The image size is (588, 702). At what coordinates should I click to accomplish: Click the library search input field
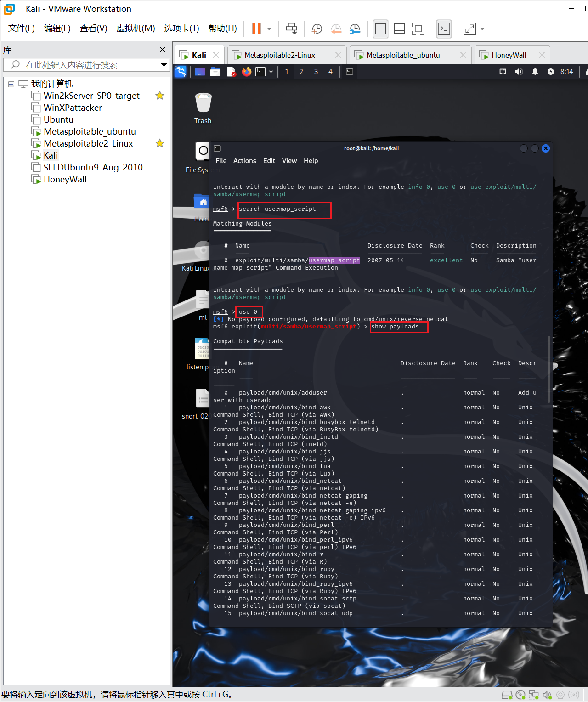86,65
